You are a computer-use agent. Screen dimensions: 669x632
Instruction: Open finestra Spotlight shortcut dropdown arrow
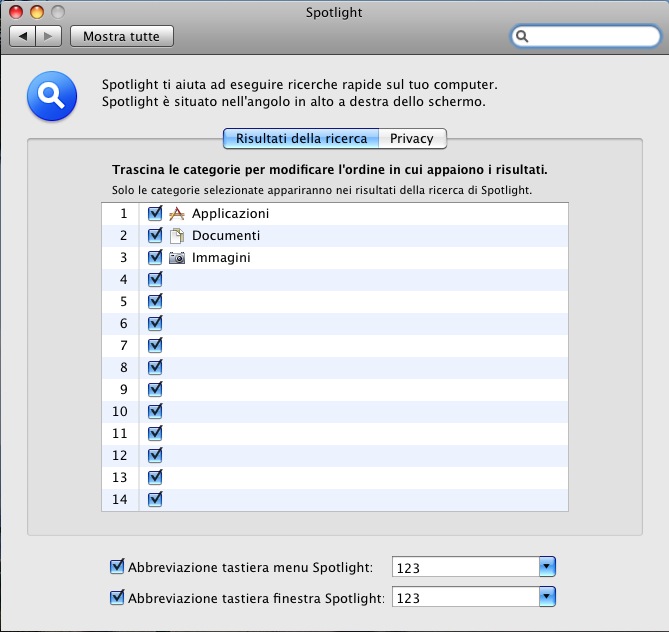(547, 597)
